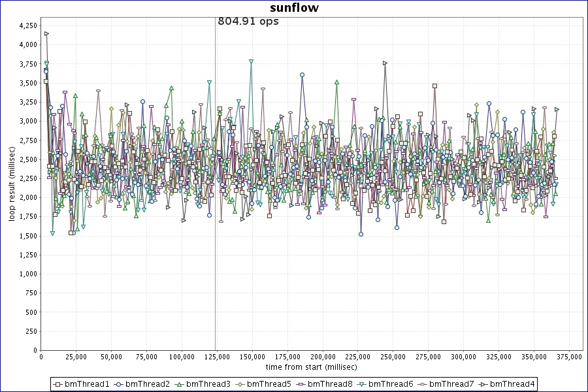Click the vertical marker line below "804.91 ops"

coord(216,196)
